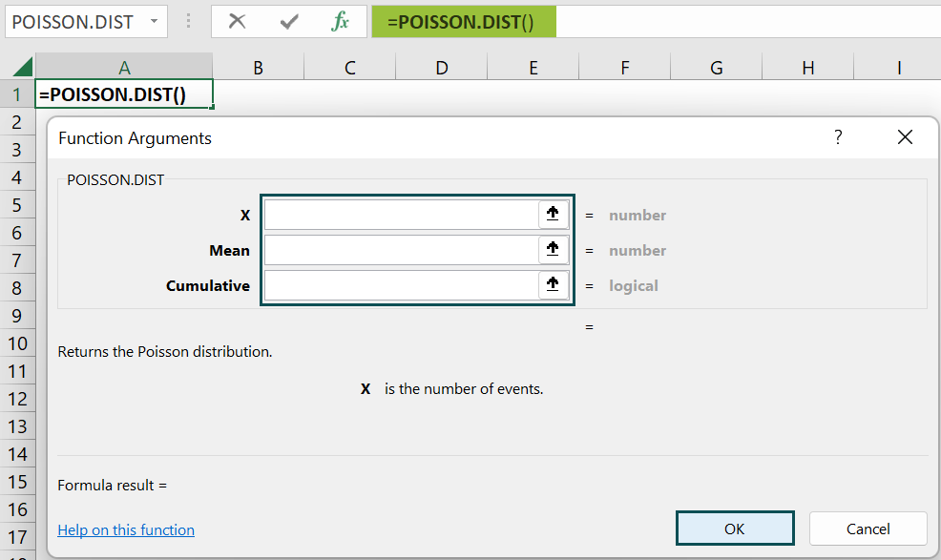
Task: Select column F header
Action: coord(625,67)
